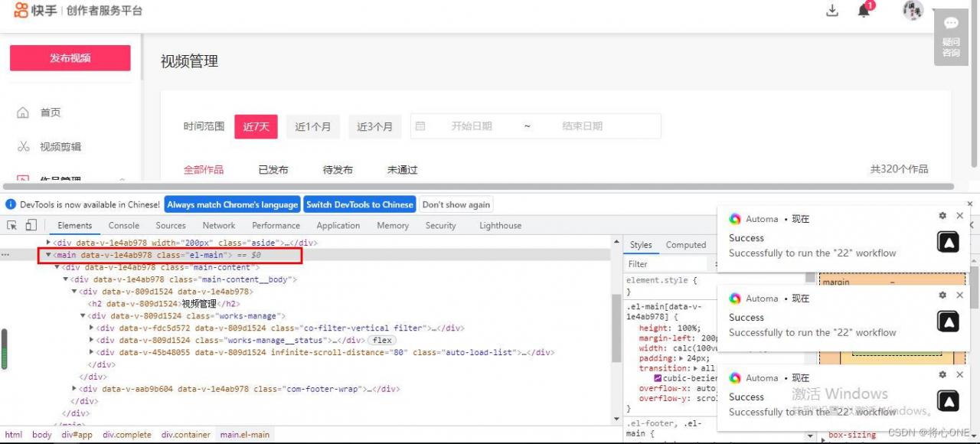
Task: Expand the co-filter-vertical filter div
Action: coord(91,328)
